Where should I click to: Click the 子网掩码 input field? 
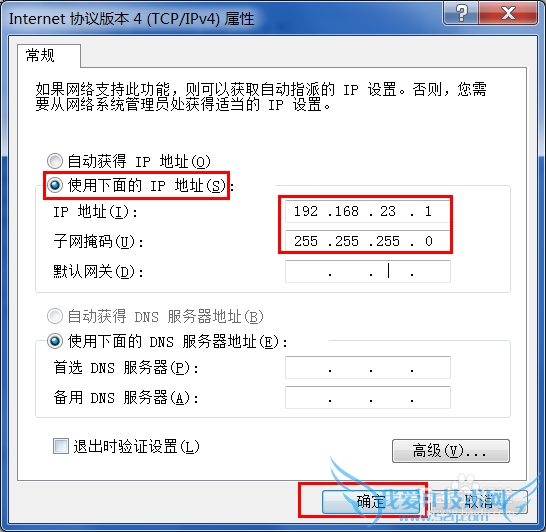click(x=368, y=241)
